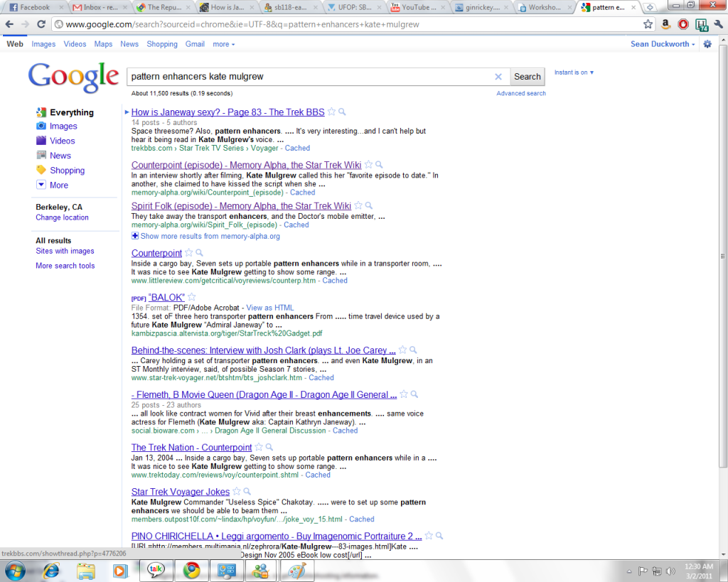728x582 pixels.
Task: Preview Spirit Folk result with magnifier
Action: [x=369, y=205]
